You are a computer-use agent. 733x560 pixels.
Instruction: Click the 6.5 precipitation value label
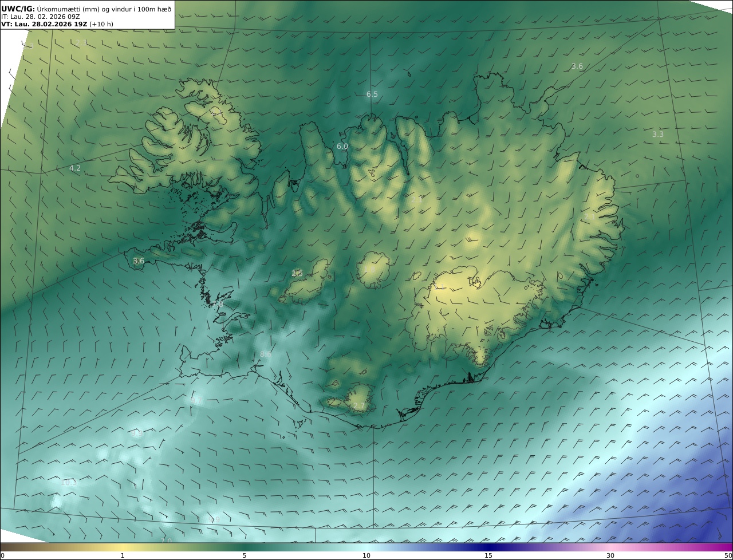(372, 94)
